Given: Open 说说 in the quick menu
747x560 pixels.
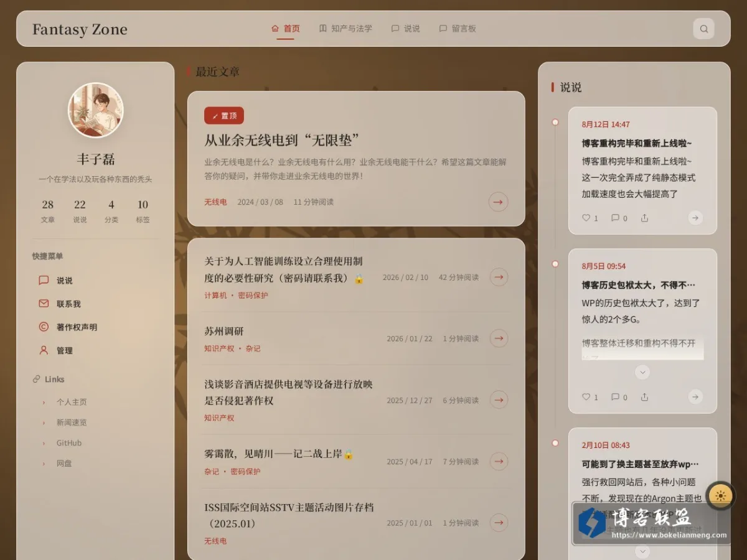Looking at the screenshot, I should coord(95,281).
